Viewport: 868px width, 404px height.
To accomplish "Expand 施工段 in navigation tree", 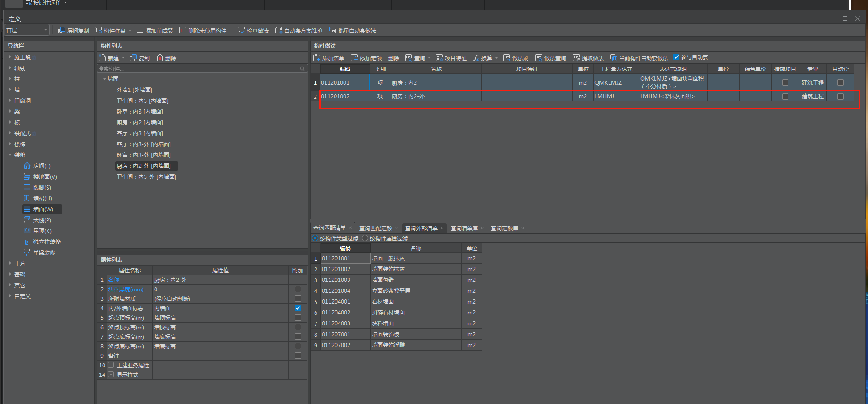I will [10, 57].
